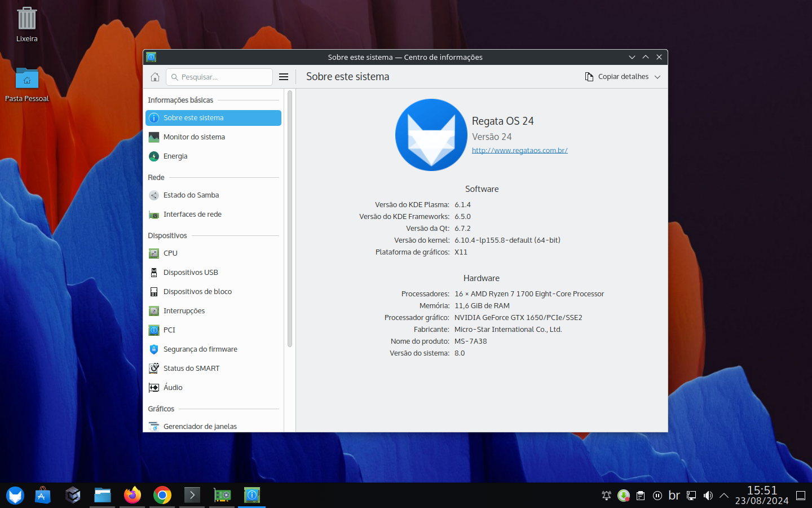Select the Interrupções entry
Screen dimensions: 812x508
213,311
